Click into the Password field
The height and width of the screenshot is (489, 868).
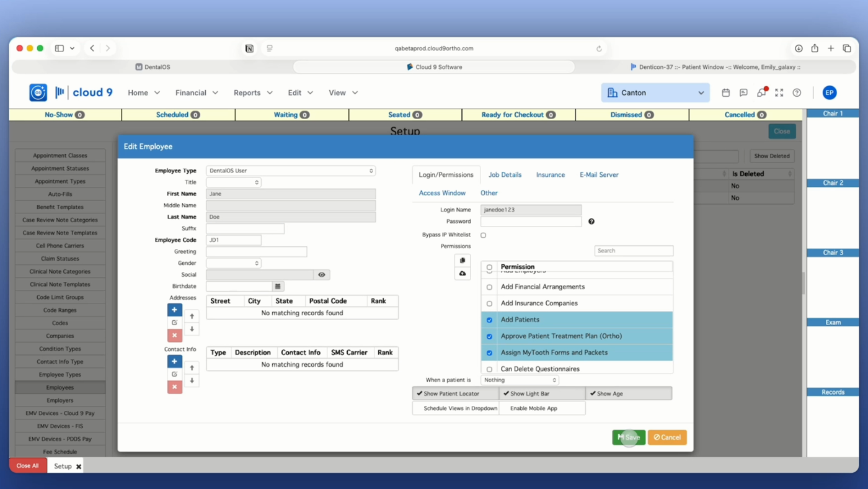pyautogui.click(x=531, y=222)
